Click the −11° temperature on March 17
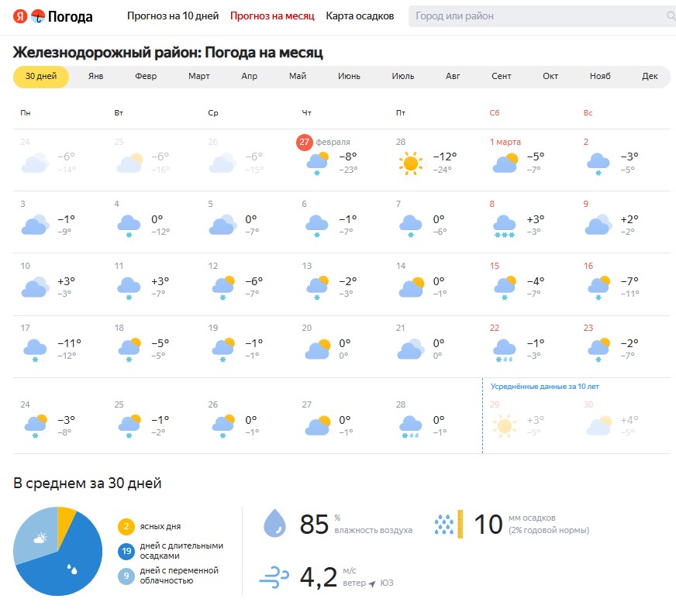The width and height of the screenshot is (676, 616). click(70, 343)
